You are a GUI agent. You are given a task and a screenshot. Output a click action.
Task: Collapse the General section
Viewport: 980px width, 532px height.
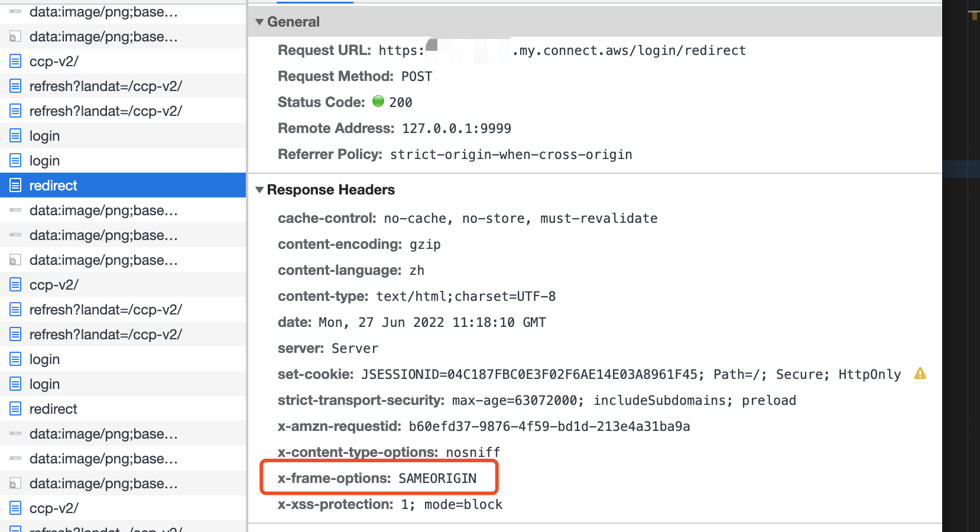[259, 21]
